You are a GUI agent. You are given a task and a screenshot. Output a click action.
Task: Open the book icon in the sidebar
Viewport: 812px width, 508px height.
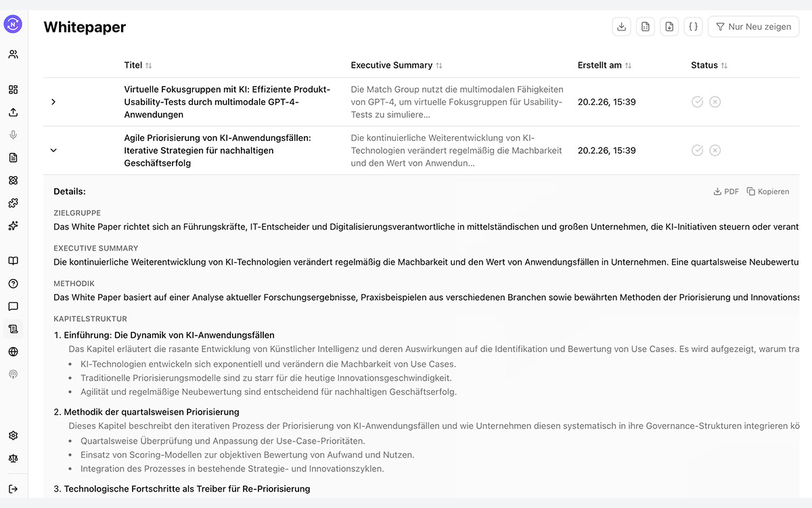13,262
